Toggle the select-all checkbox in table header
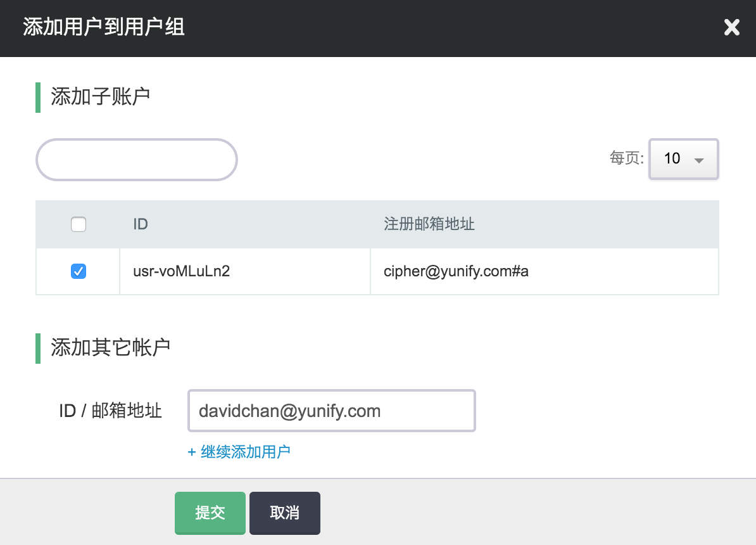The image size is (756, 545). (x=79, y=224)
